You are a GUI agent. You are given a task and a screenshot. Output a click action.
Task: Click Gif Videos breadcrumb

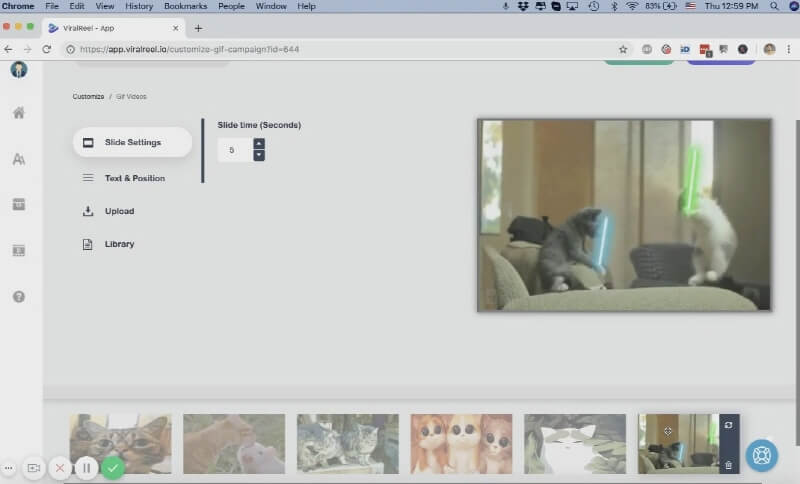tap(131, 96)
